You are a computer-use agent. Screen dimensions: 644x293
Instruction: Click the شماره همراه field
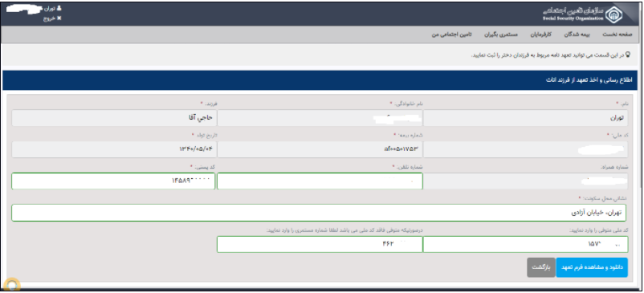(525, 181)
